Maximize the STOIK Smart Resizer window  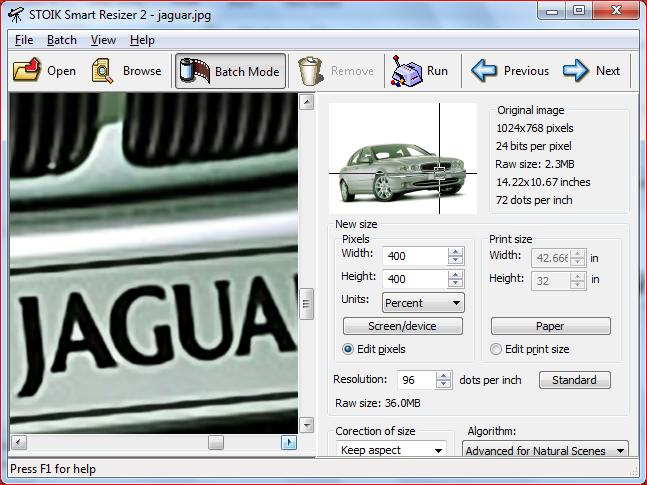(579, 10)
